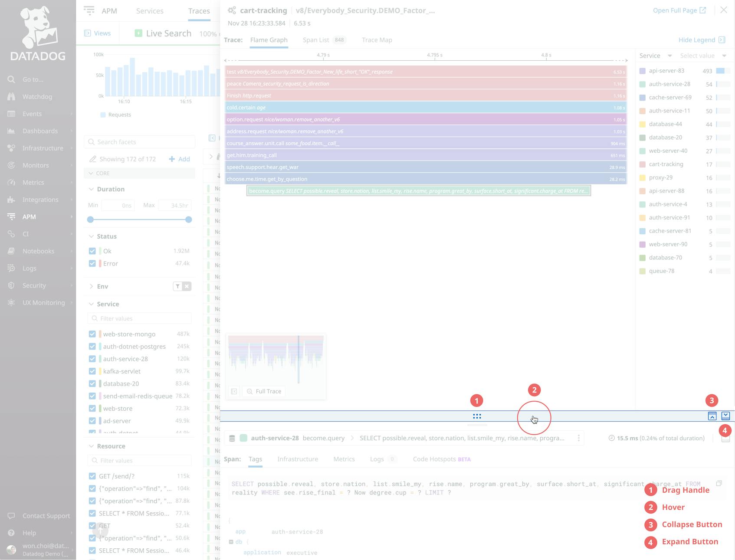Open Dashboards via its sidebar icon

(x=11, y=131)
